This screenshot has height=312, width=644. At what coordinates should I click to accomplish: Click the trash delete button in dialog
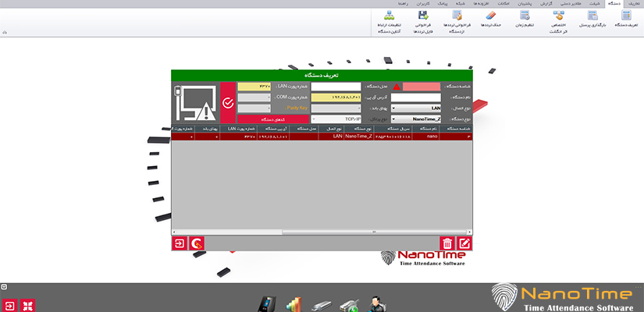point(447,243)
